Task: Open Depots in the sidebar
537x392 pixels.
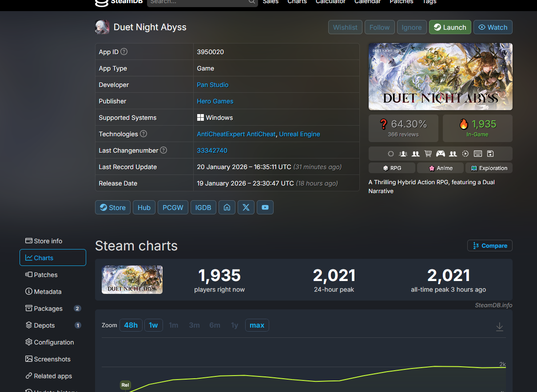Action: [x=53, y=325]
